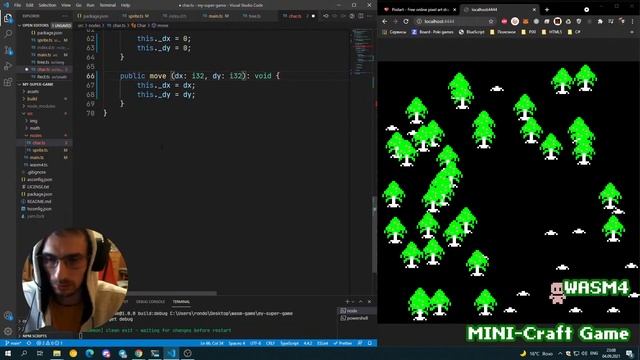
Task: Add a new terminal with plus icon
Action: tap(348, 302)
